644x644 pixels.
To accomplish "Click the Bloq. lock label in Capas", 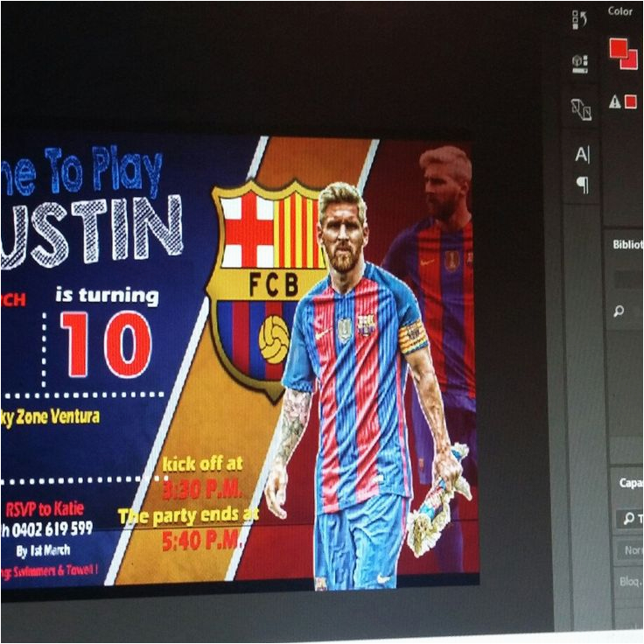I will coord(631,581).
